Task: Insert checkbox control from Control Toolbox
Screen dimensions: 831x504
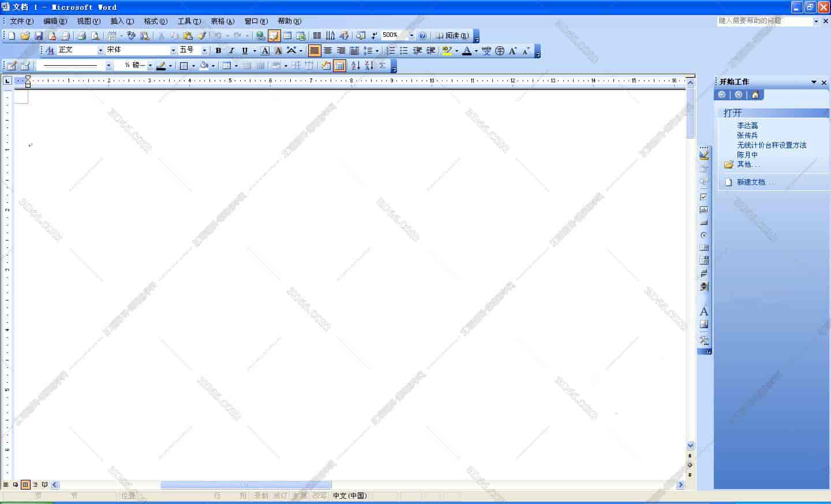Action: (x=703, y=197)
